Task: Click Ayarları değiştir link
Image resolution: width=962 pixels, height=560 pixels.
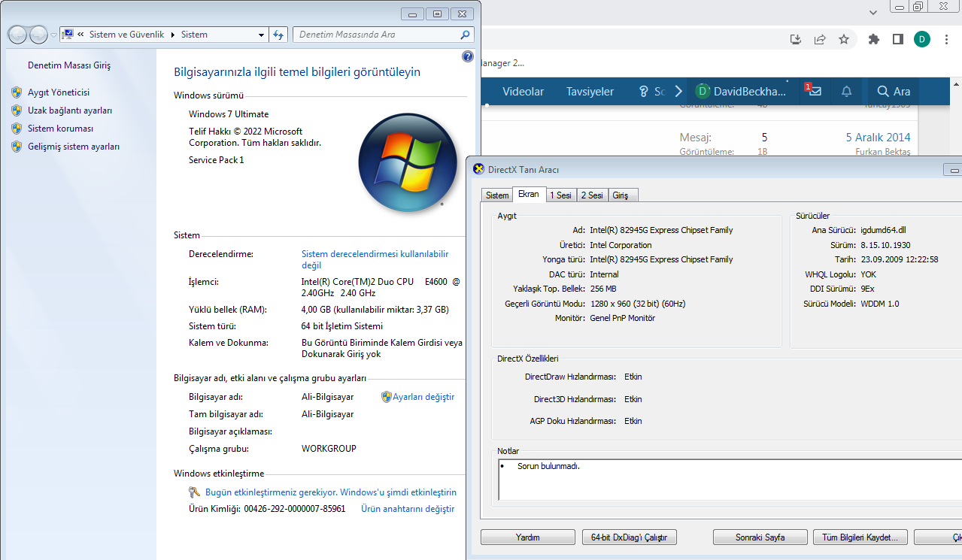Action: coord(423,397)
